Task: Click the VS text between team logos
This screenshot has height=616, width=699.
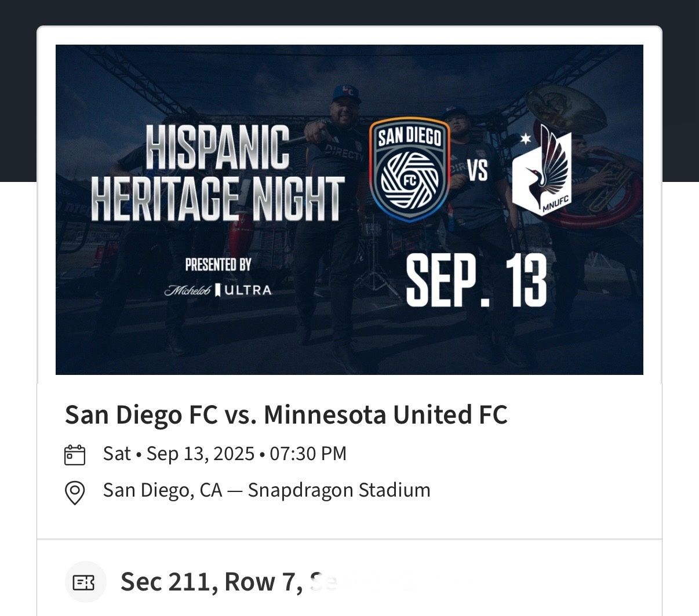Action: coord(478,170)
